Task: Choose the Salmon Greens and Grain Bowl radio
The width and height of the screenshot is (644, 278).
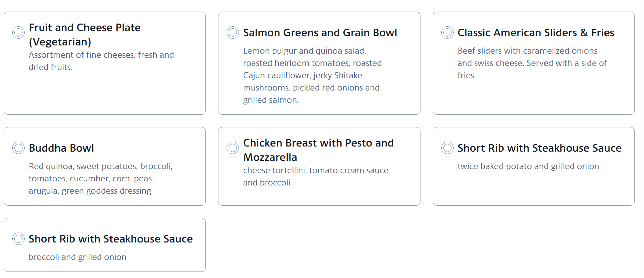Action: pyautogui.click(x=233, y=32)
